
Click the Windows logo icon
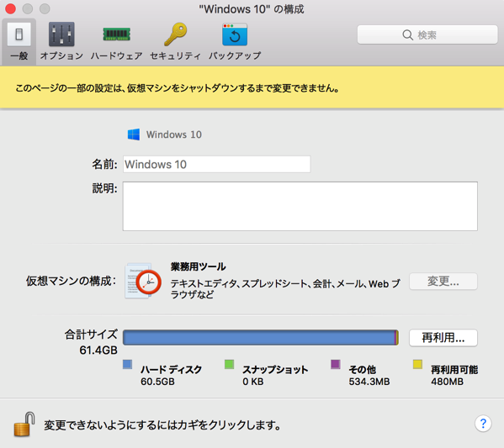(134, 134)
